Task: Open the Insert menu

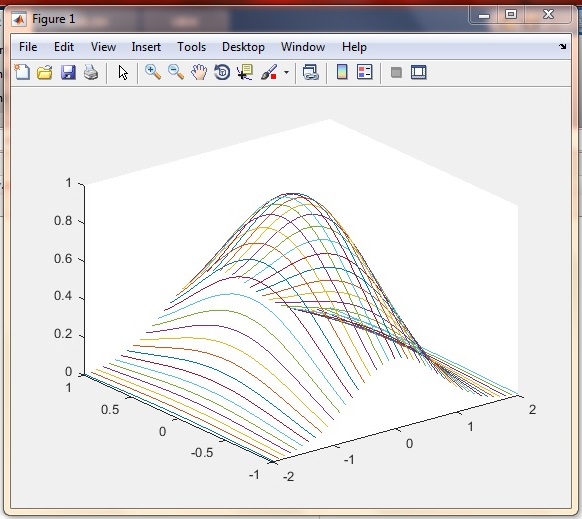Action: 146,47
